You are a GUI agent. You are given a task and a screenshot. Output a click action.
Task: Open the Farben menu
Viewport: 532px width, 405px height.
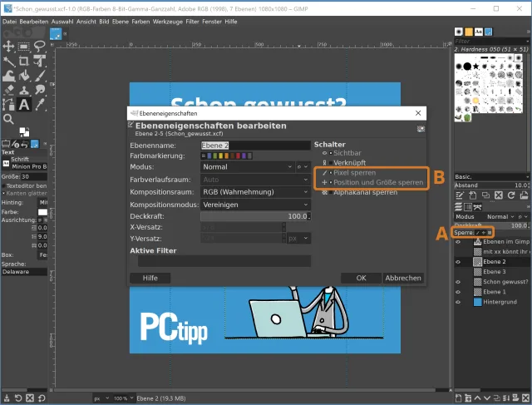[x=140, y=22]
